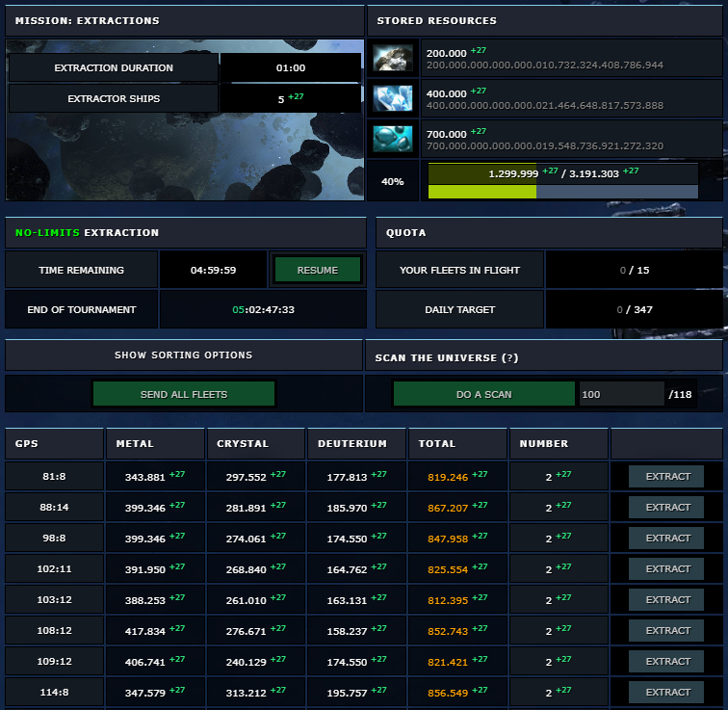The image size is (728, 710).
Task: Extract from asteroid at GPS 103:12
Action: pos(665,599)
